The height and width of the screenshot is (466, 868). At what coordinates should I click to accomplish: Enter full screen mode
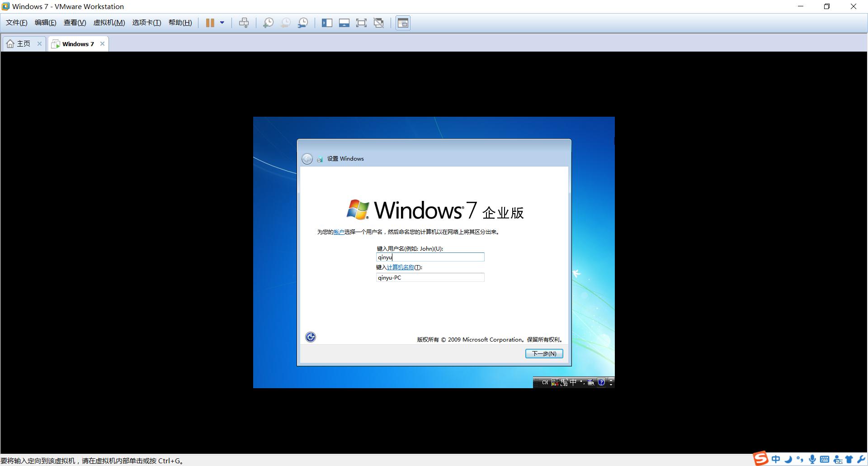point(361,23)
